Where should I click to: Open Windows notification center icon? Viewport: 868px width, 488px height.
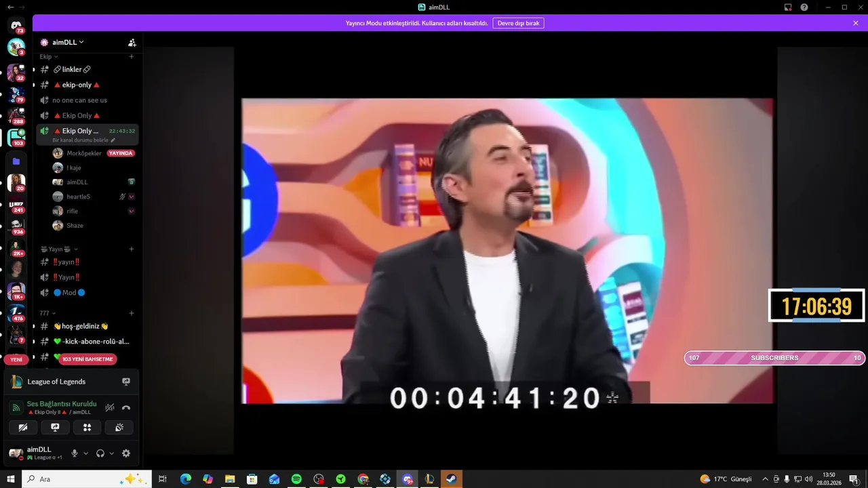tap(854, 479)
